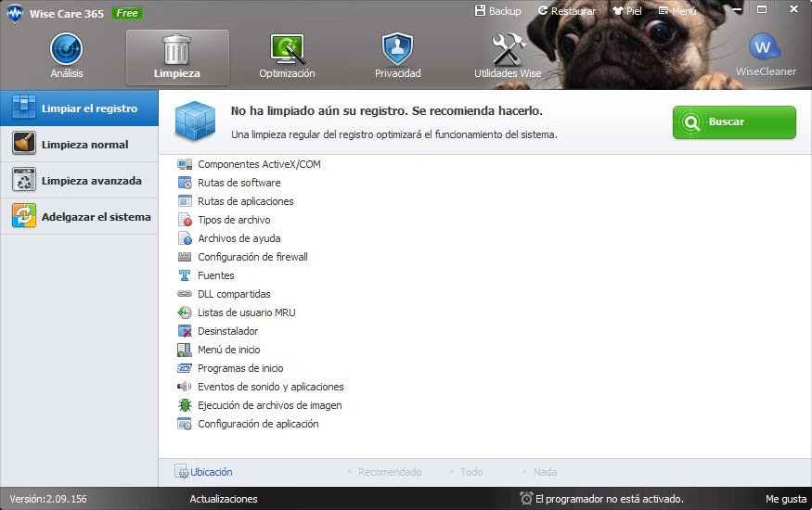The width and height of the screenshot is (812, 510).
Task: Open the Piel skin option
Action: pyautogui.click(x=627, y=10)
